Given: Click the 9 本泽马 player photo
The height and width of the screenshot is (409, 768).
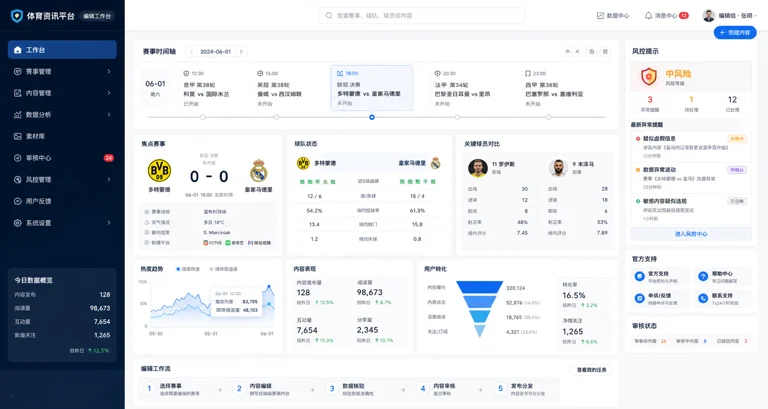Looking at the screenshot, I should (x=558, y=168).
